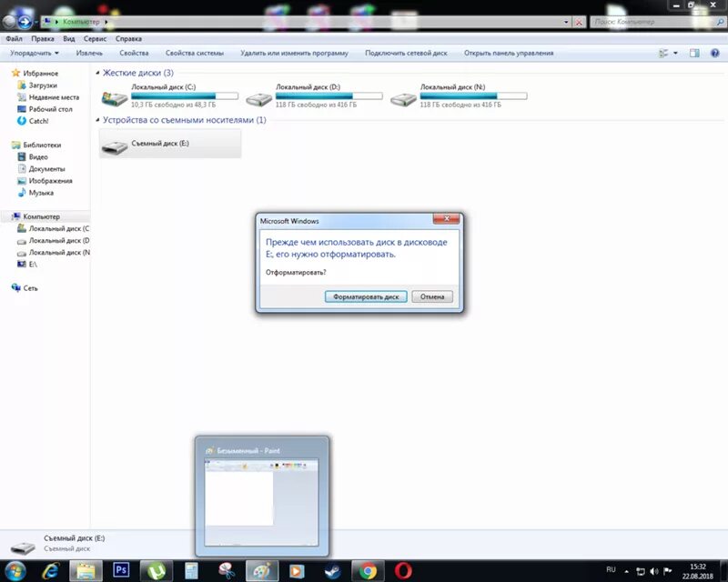Click the C: drive capacity bar
Screen dimensions: 728x582
coord(185,96)
